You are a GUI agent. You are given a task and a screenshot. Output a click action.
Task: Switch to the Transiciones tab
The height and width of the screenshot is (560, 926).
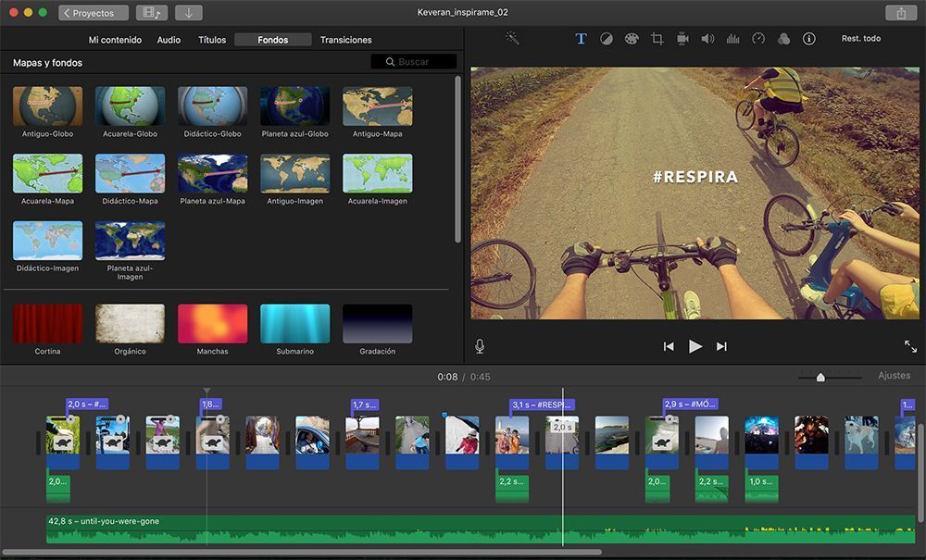coord(346,40)
